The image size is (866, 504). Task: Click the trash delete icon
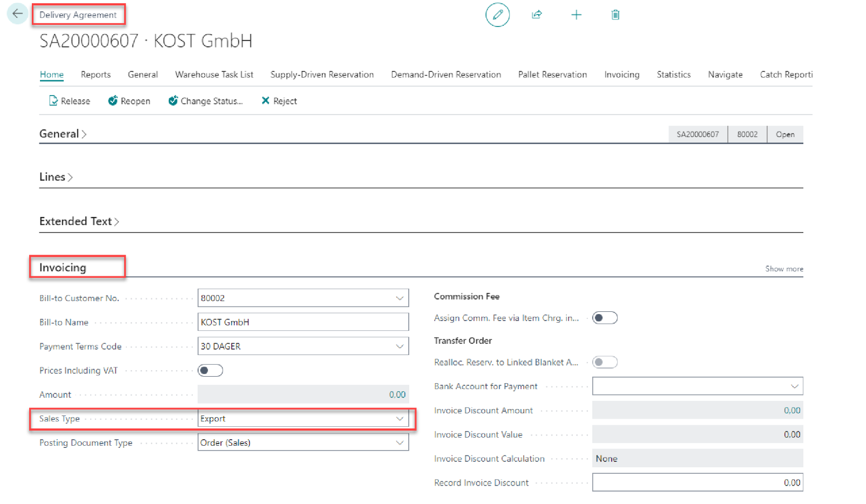pos(615,15)
